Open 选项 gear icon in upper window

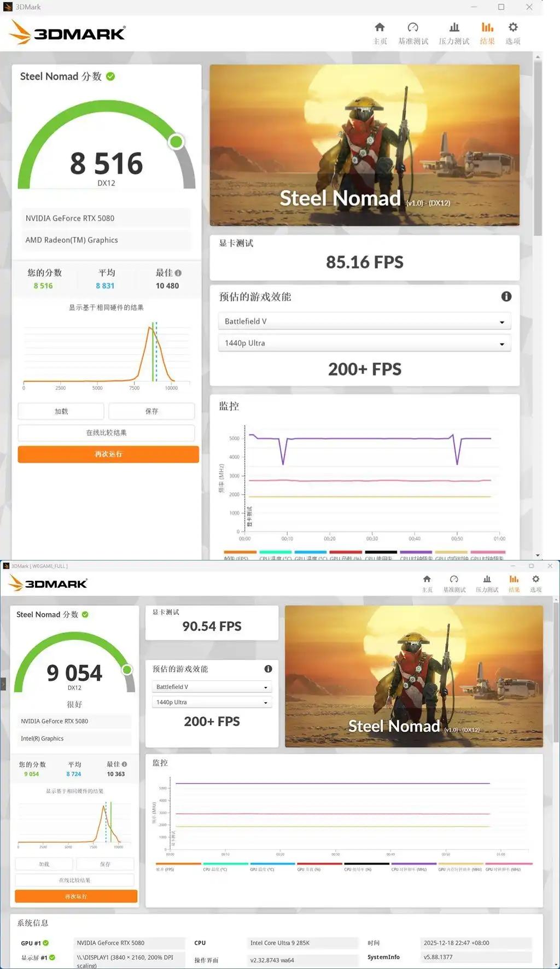click(513, 27)
